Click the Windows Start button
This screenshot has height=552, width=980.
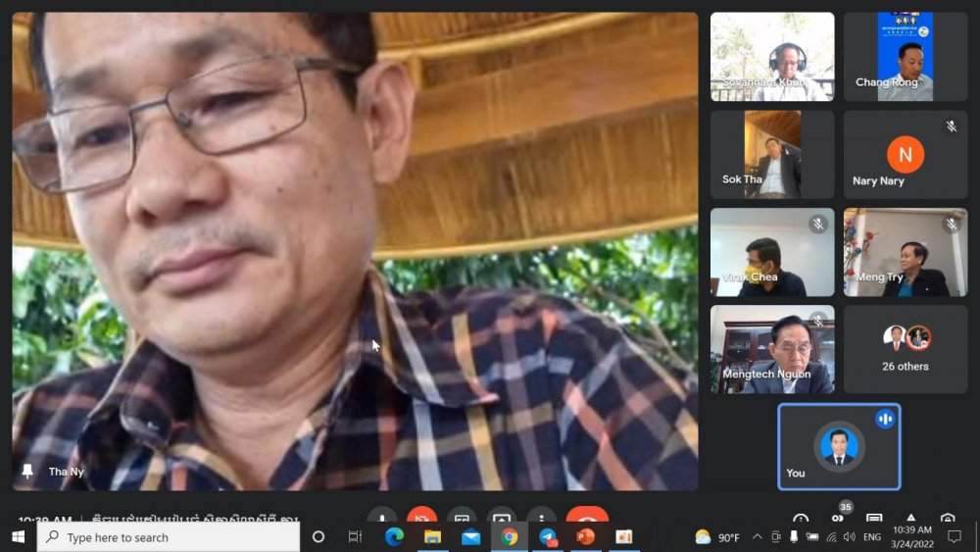[18, 536]
